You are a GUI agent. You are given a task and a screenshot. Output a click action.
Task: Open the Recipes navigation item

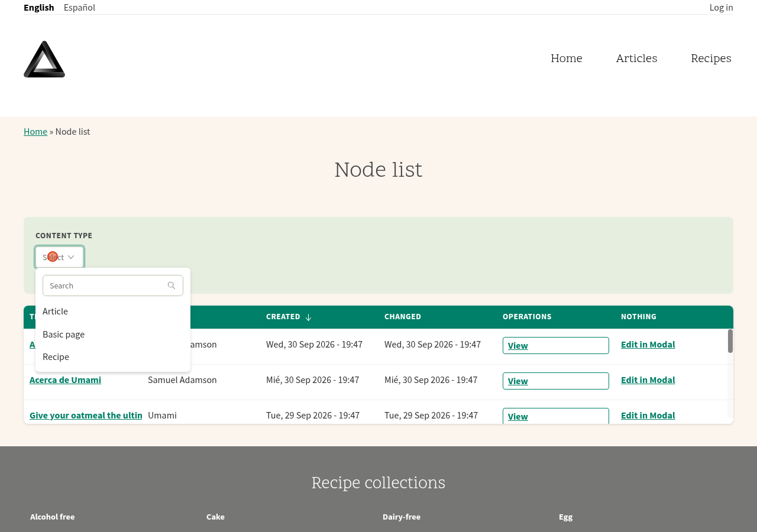pyautogui.click(x=711, y=59)
